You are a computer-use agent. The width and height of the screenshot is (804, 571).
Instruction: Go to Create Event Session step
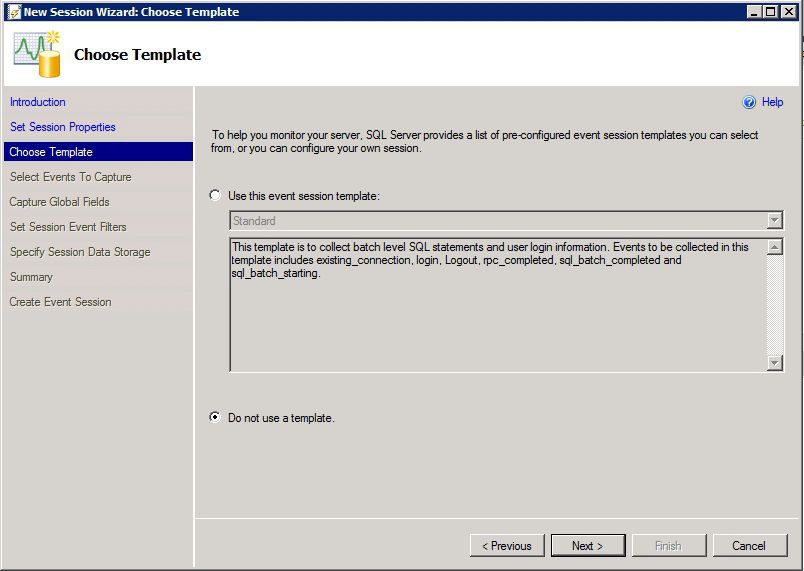tap(60, 302)
